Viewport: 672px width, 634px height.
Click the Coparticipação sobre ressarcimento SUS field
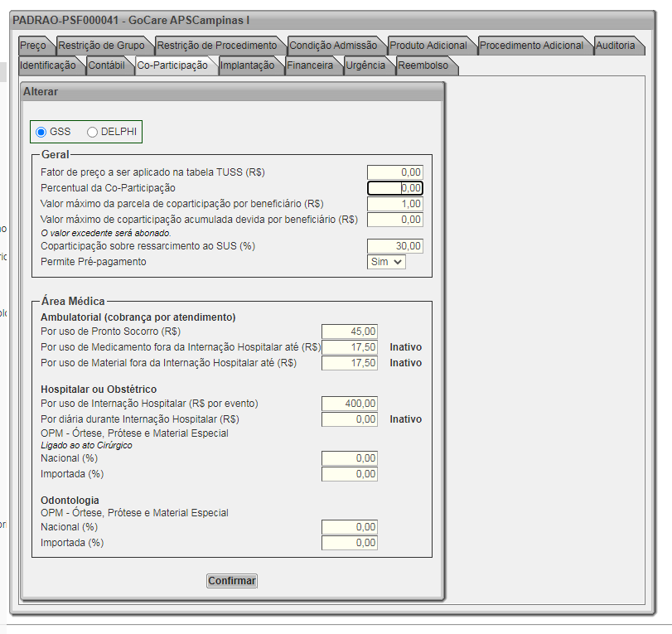[x=395, y=246]
